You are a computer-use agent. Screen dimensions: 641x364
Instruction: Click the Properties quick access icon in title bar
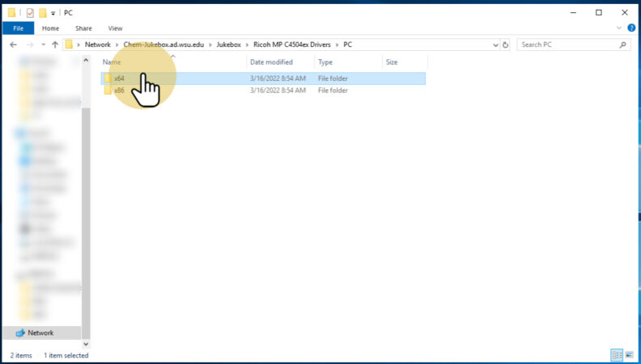(30, 12)
